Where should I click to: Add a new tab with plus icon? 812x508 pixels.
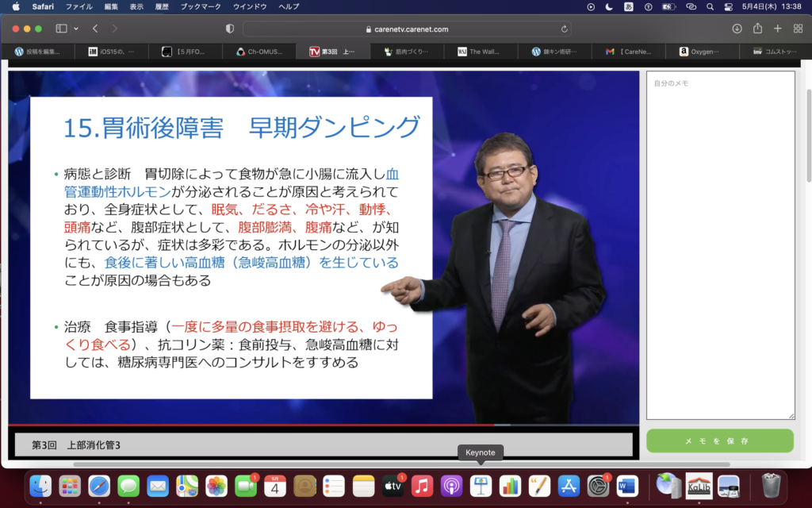777,29
